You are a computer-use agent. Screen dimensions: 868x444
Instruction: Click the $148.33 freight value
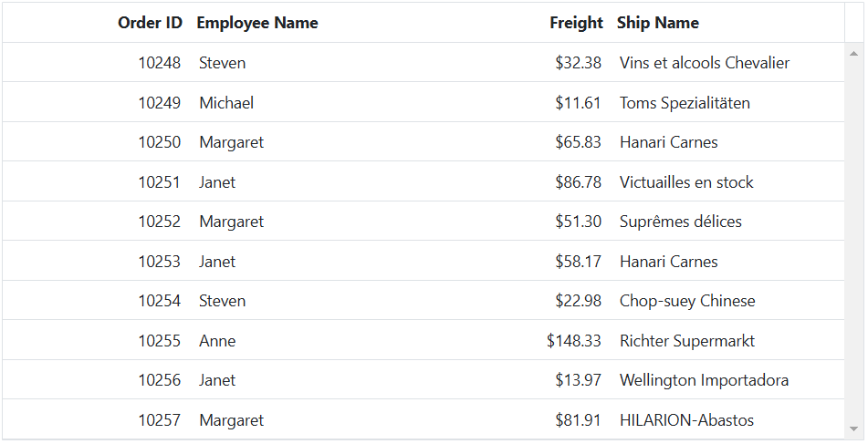tap(573, 341)
